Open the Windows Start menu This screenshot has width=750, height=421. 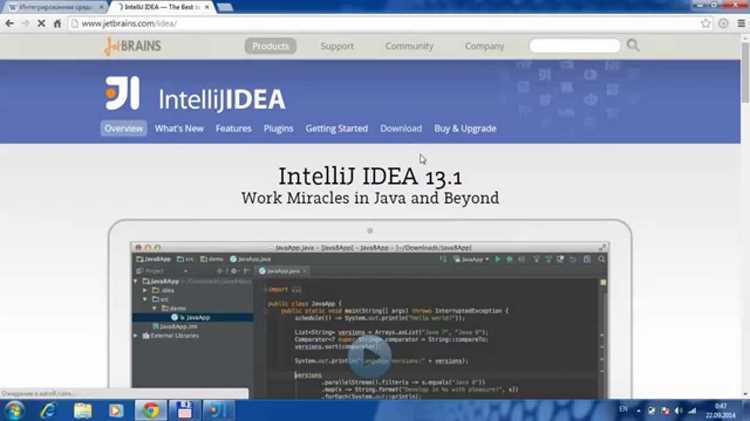pos(14,410)
